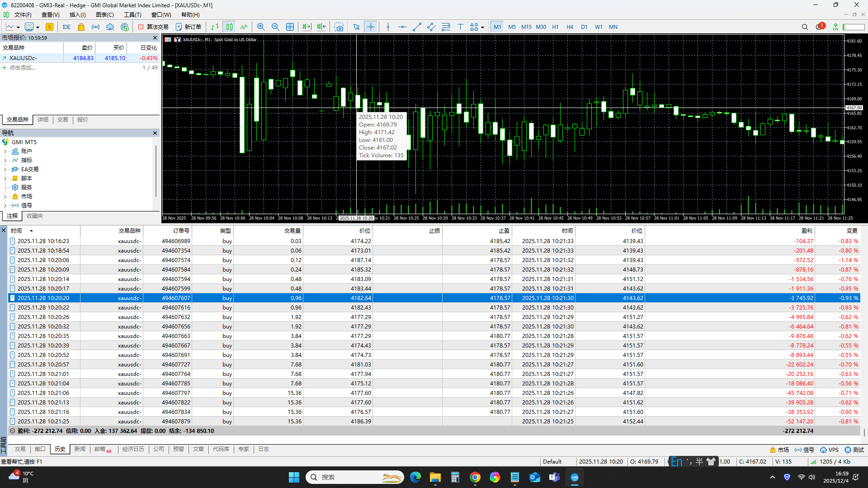This screenshot has height=488, width=868.
Task: Toggle candlestick chart mode
Action: [230, 27]
